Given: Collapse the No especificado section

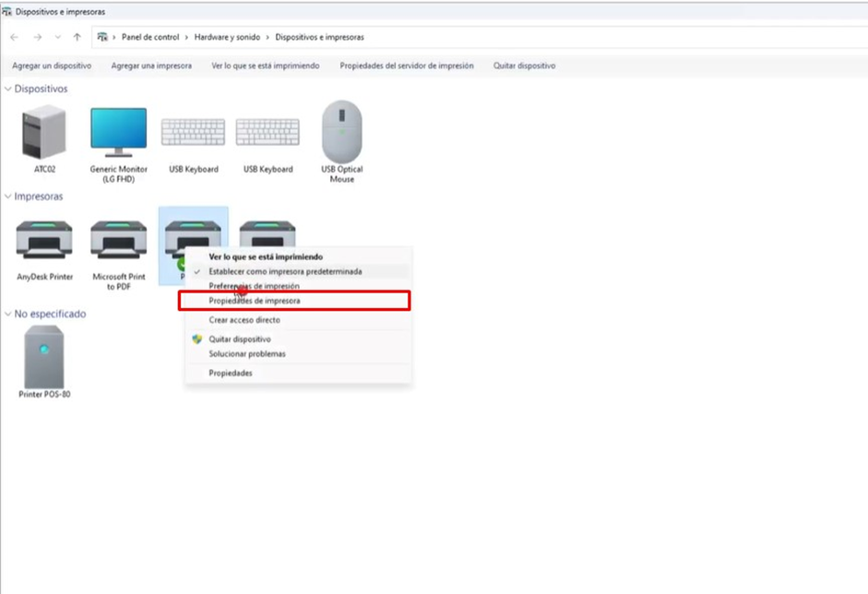Looking at the screenshot, I should (x=8, y=314).
